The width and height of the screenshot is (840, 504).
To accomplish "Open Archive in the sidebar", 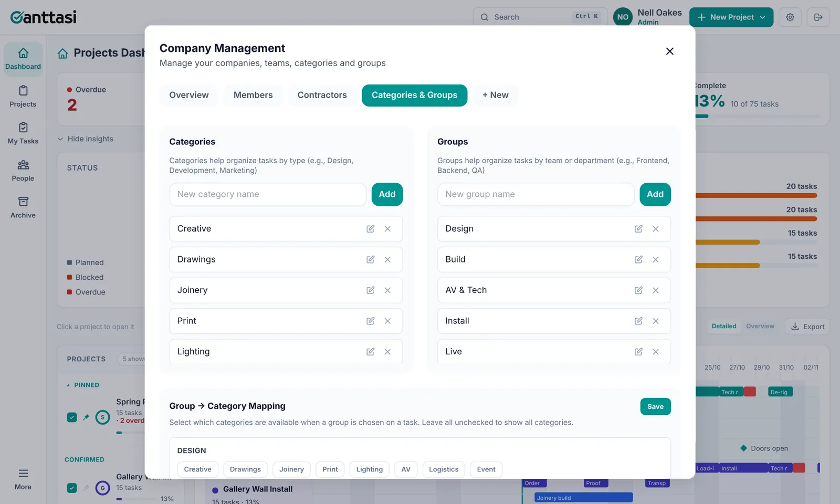I will coord(23,207).
